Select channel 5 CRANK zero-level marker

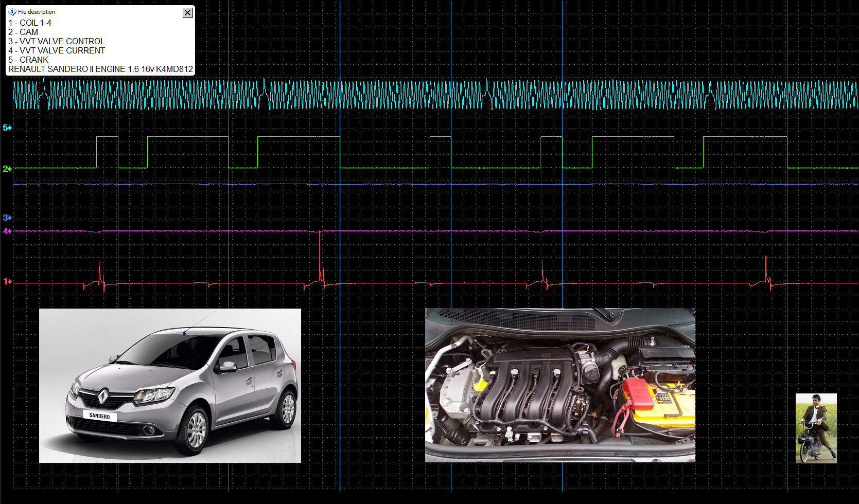click(x=7, y=128)
